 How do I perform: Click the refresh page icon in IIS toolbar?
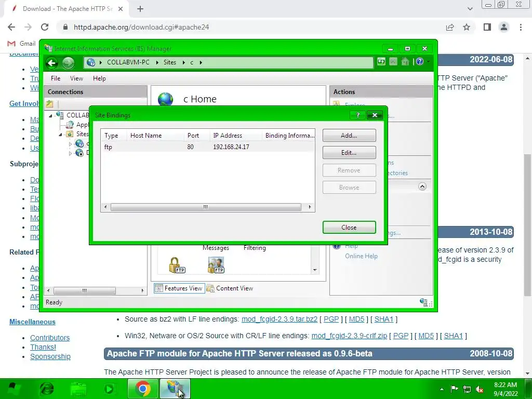(381, 61)
